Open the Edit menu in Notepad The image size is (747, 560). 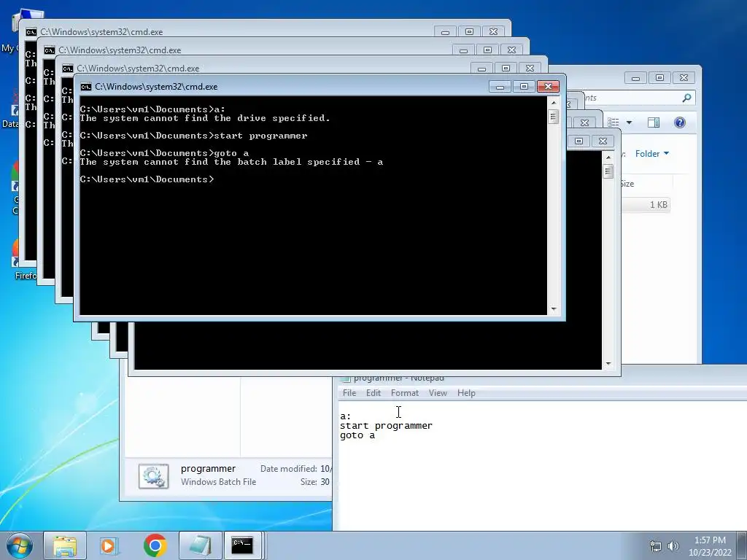point(373,393)
